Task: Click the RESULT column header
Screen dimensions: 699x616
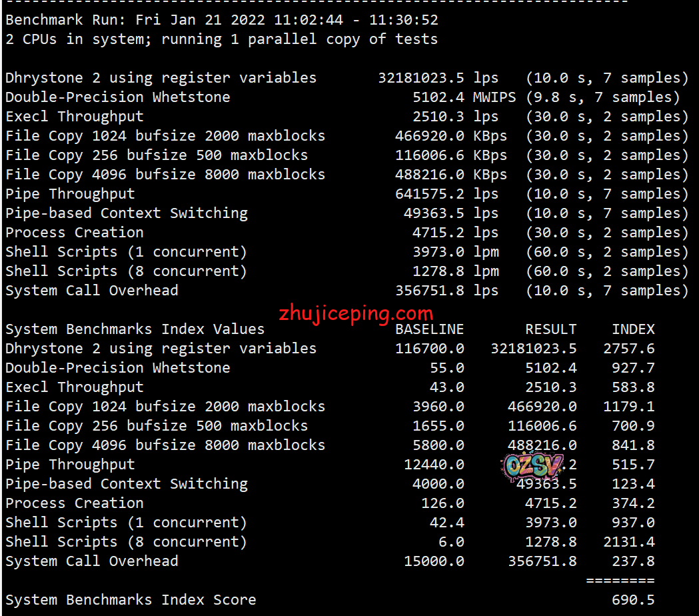Action: point(550,329)
